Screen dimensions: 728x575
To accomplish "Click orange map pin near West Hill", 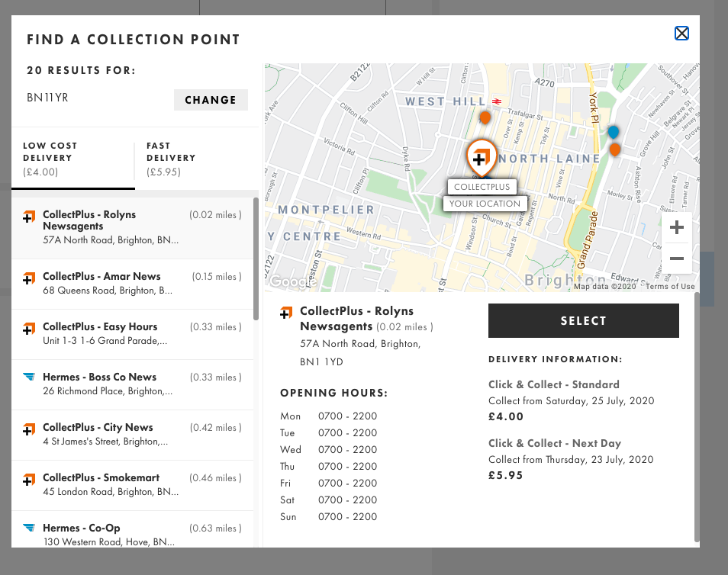I will (485, 117).
